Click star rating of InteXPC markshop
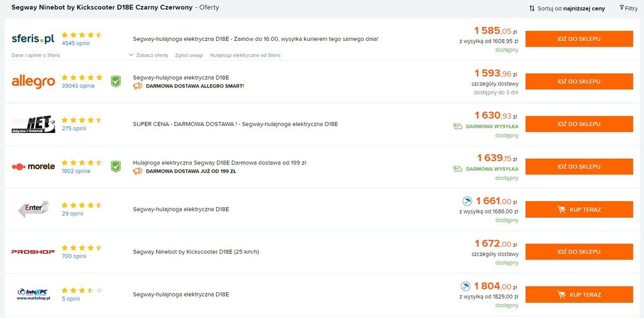 pyautogui.click(x=82, y=290)
